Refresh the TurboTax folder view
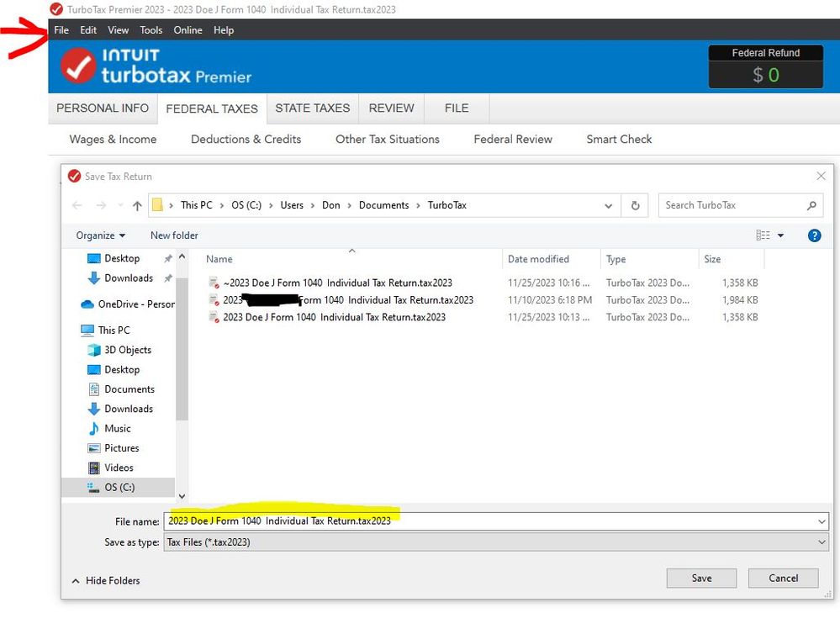This screenshot has height=629, width=840. pos(635,205)
